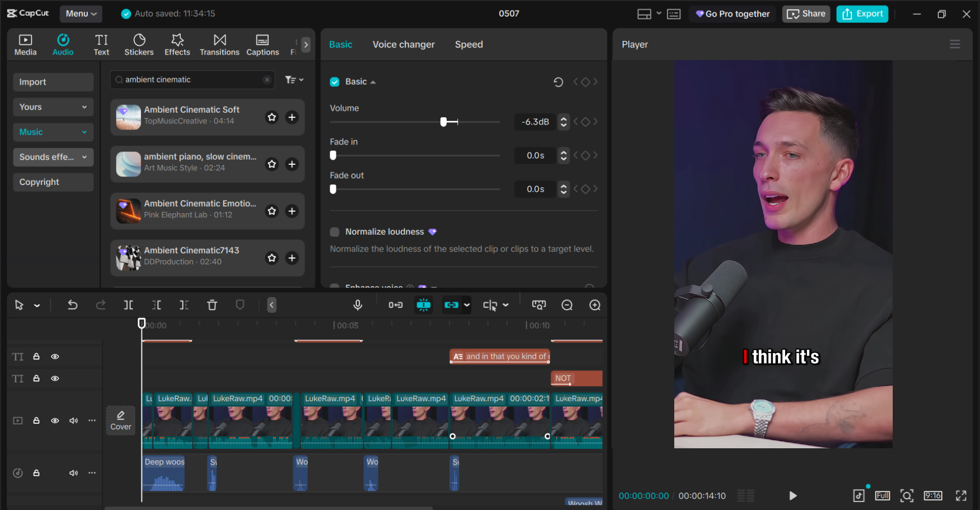This screenshot has width=980, height=510.
Task: Open the Transitions panel
Action: tap(219, 44)
